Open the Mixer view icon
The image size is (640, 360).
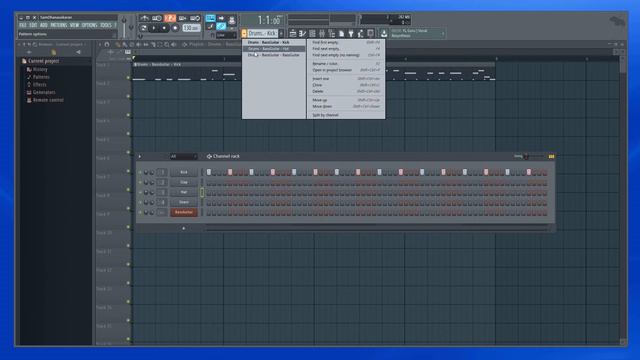tap(322, 33)
